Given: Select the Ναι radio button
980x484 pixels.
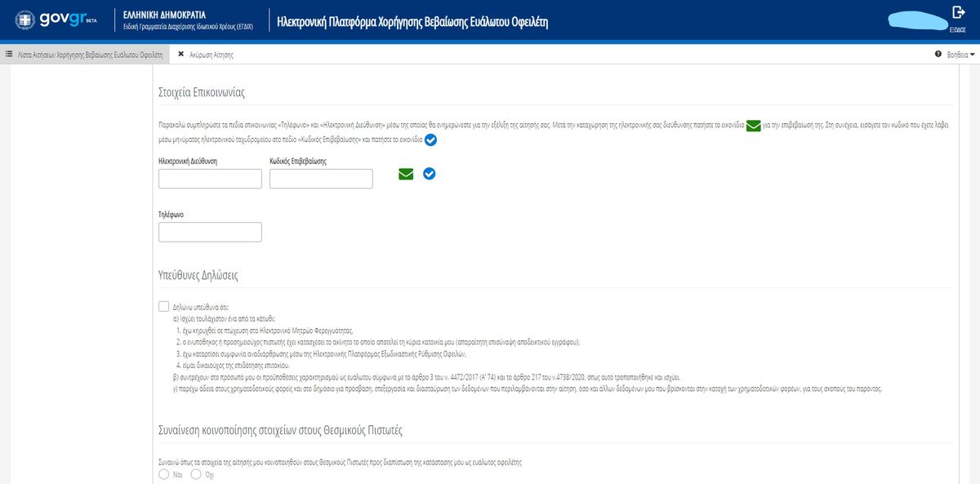Looking at the screenshot, I should pyautogui.click(x=163, y=474).
